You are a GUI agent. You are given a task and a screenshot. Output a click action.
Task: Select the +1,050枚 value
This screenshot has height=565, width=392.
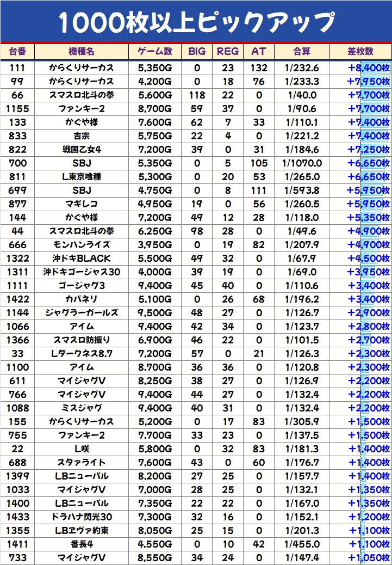point(369,558)
